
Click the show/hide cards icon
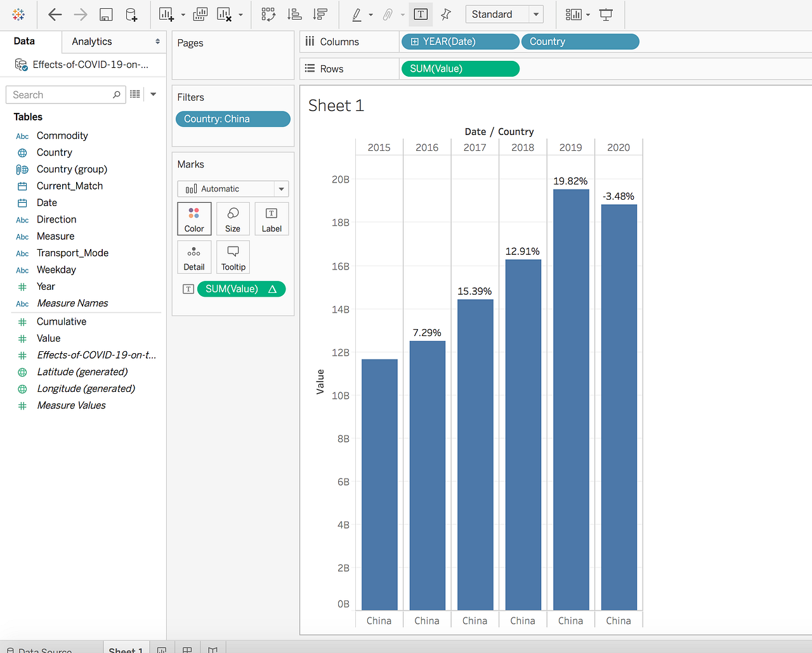coord(573,15)
